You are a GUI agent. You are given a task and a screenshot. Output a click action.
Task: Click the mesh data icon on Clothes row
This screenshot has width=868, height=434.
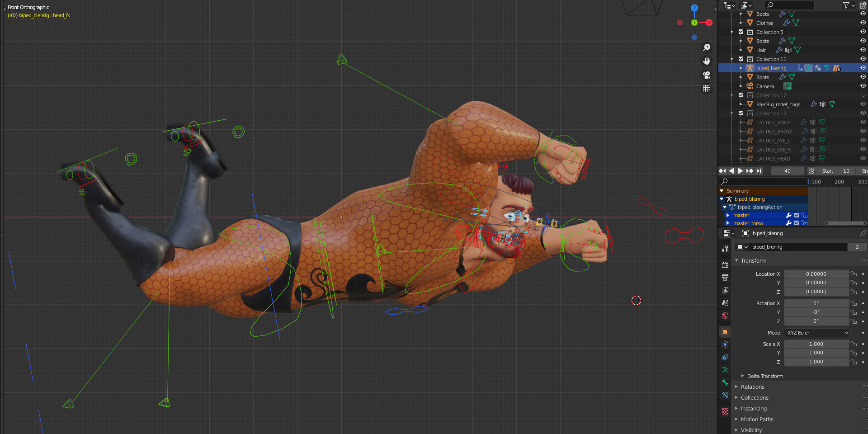tap(796, 23)
